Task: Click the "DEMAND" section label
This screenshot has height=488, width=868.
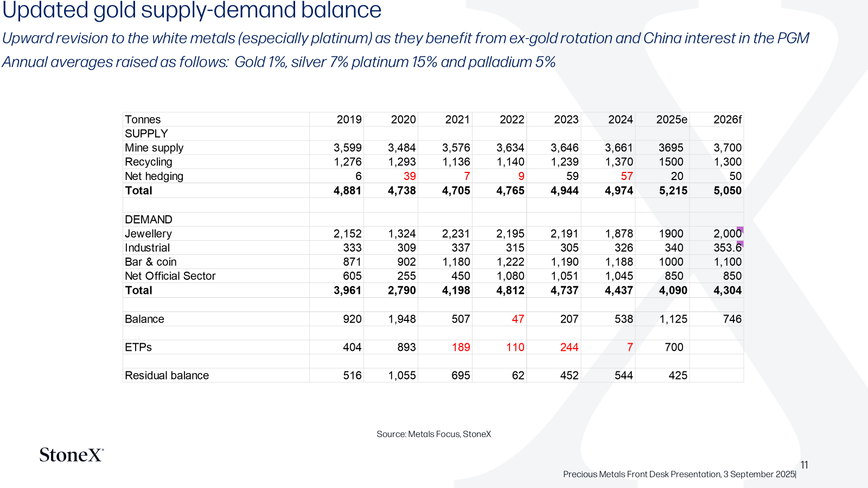Action: click(149, 220)
